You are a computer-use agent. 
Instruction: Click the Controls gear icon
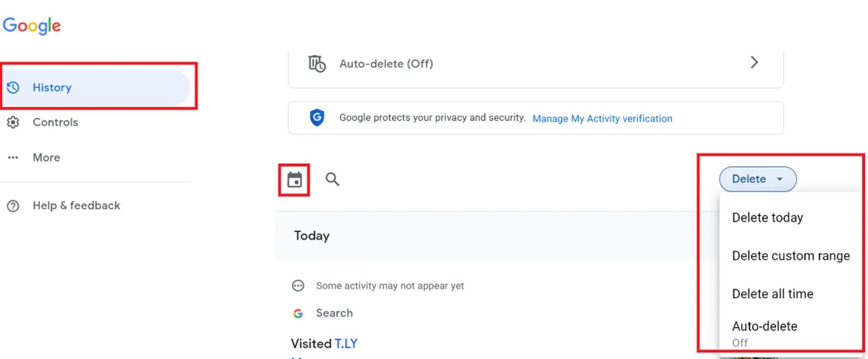[x=13, y=122]
